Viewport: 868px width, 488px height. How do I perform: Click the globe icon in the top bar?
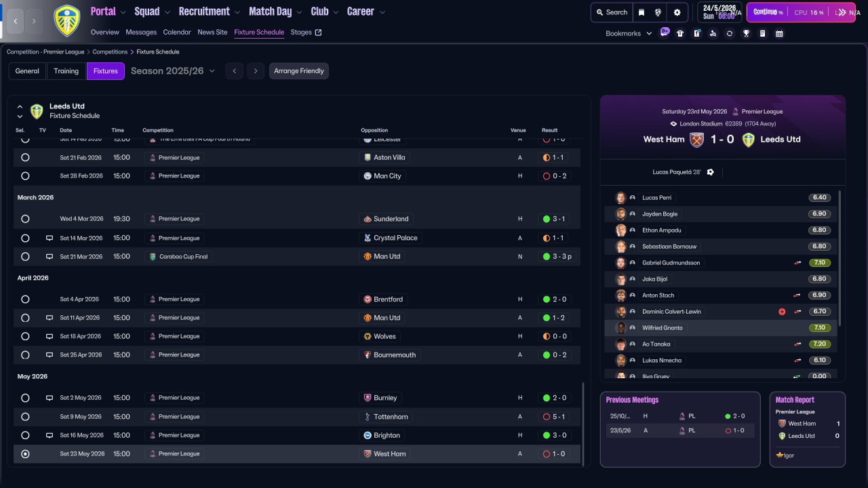[658, 12]
